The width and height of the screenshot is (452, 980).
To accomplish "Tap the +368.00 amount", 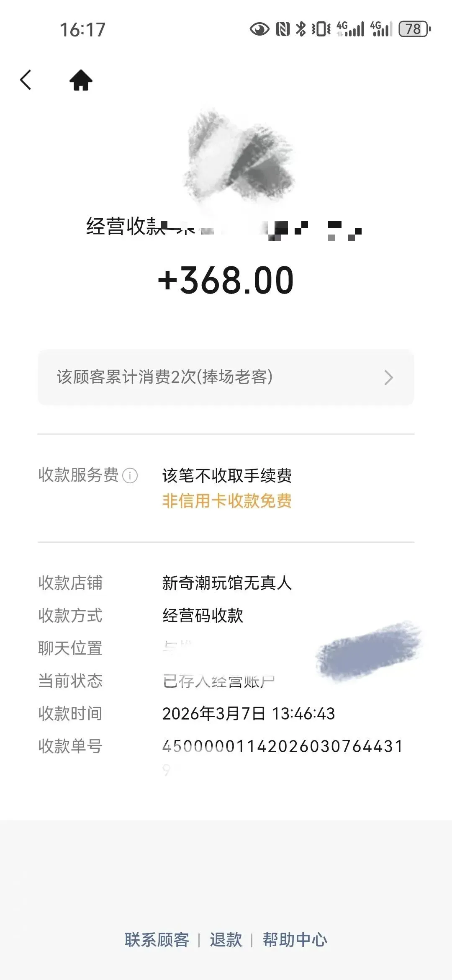I will point(226,280).
